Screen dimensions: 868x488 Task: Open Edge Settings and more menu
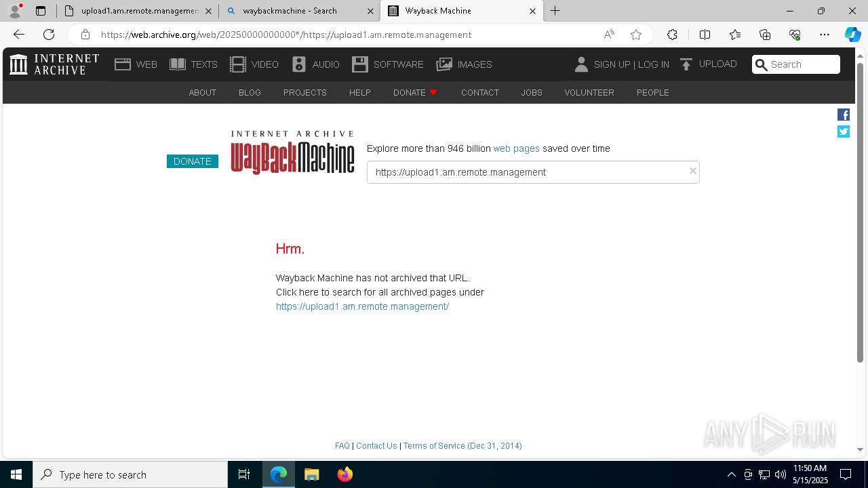click(x=825, y=35)
